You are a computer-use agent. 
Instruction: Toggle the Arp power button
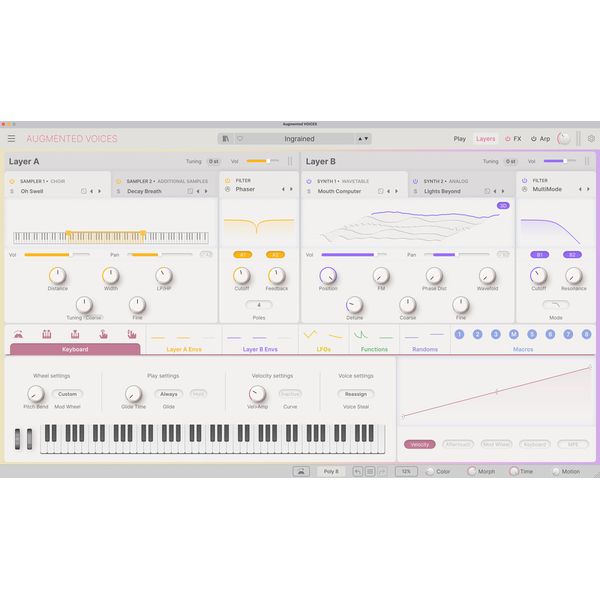pos(533,139)
